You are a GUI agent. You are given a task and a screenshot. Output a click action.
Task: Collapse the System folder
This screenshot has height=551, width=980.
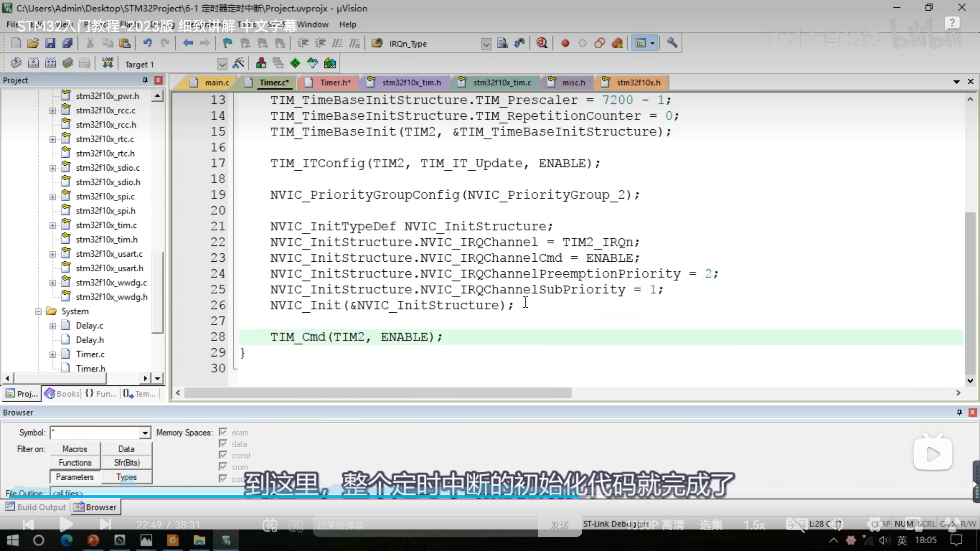(x=38, y=311)
